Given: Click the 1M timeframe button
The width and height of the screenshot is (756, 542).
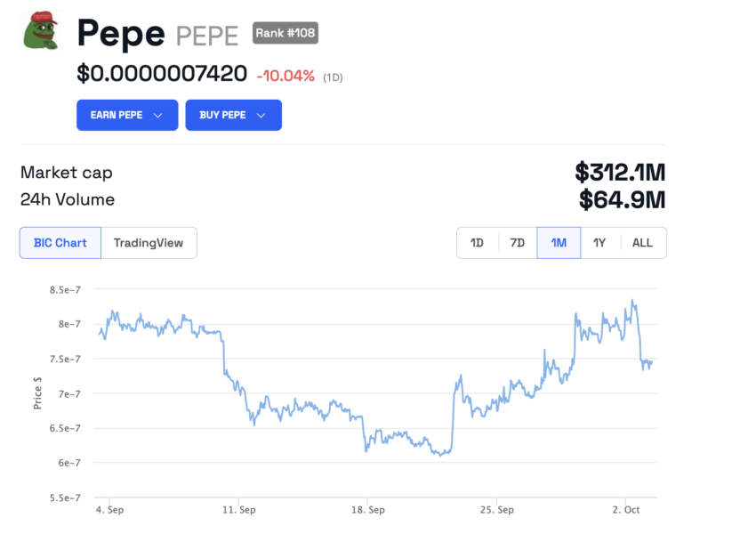Looking at the screenshot, I should 559,242.
